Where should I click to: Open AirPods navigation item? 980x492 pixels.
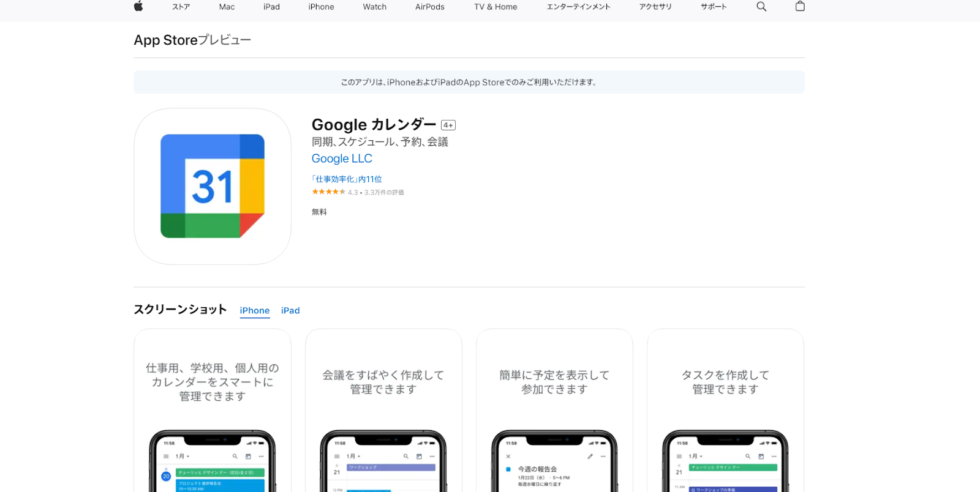[x=429, y=7]
